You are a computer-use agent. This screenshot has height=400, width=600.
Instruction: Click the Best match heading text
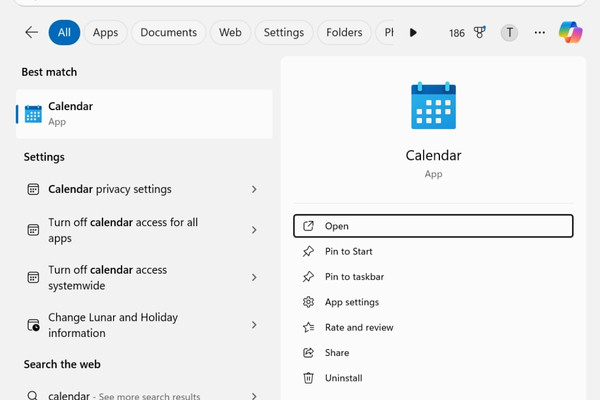coord(49,72)
